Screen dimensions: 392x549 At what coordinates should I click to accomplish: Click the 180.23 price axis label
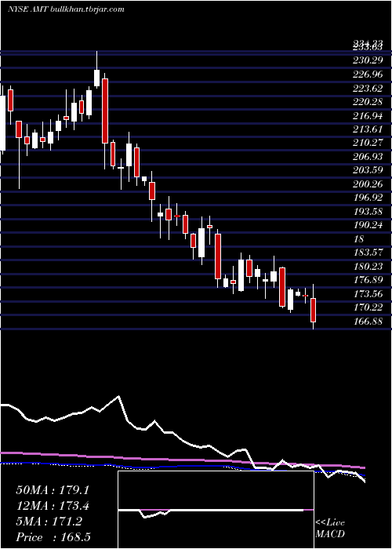coord(368,267)
